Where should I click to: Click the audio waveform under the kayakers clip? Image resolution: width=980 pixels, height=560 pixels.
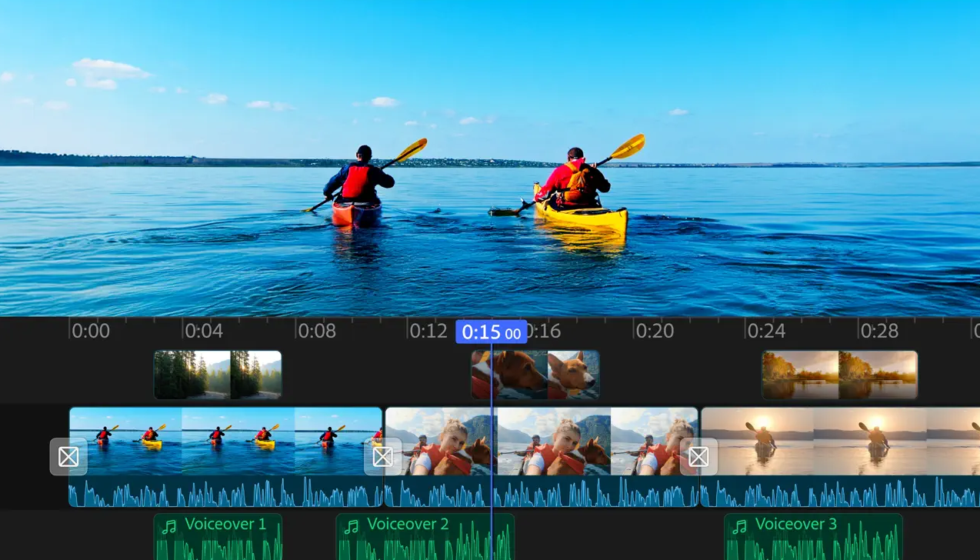tap(226, 492)
